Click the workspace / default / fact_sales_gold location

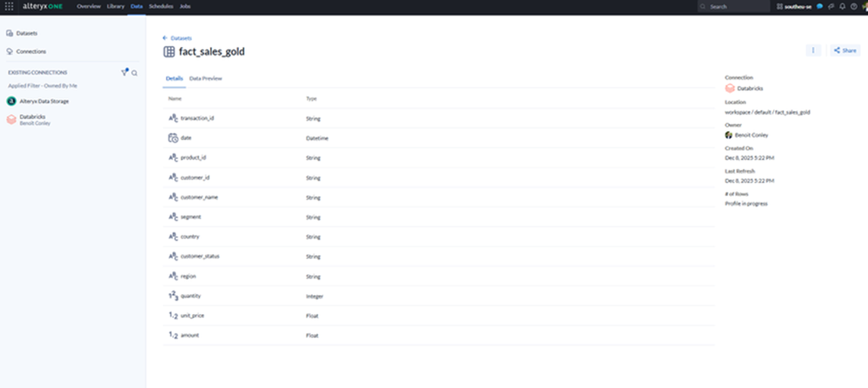click(x=767, y=112)
